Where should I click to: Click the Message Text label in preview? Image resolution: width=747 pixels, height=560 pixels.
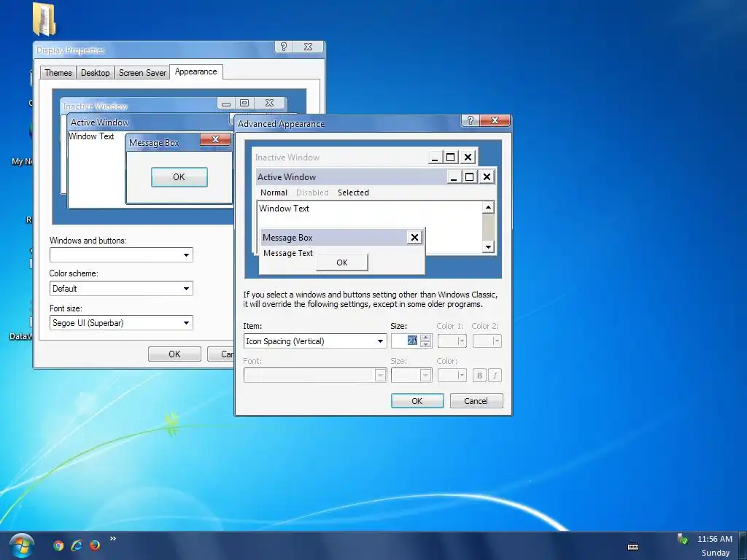(287, 253)
